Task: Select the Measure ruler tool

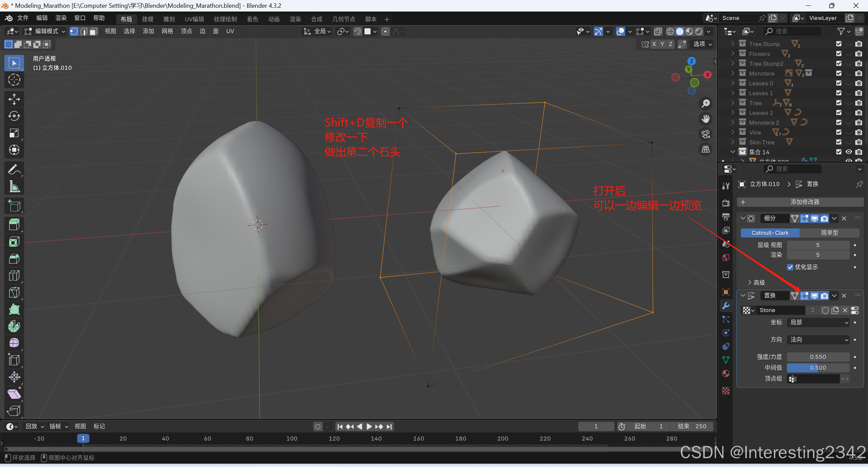Action: click(14, 186)
